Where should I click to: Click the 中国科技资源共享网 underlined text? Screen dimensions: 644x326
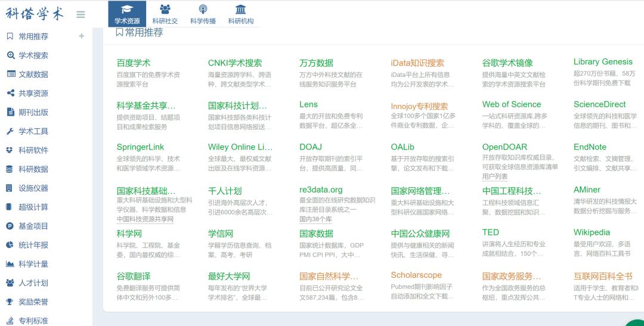[145, 219]
